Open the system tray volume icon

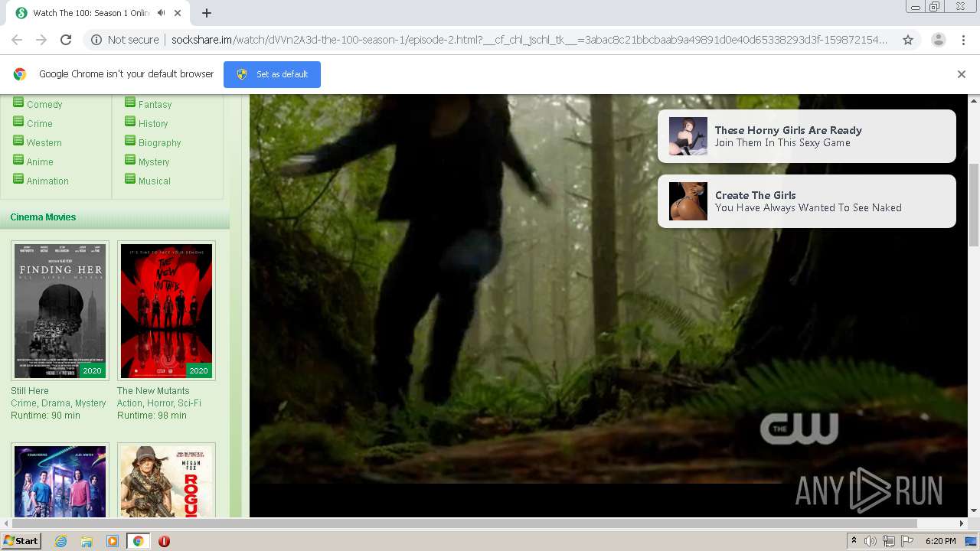(871, 541)
